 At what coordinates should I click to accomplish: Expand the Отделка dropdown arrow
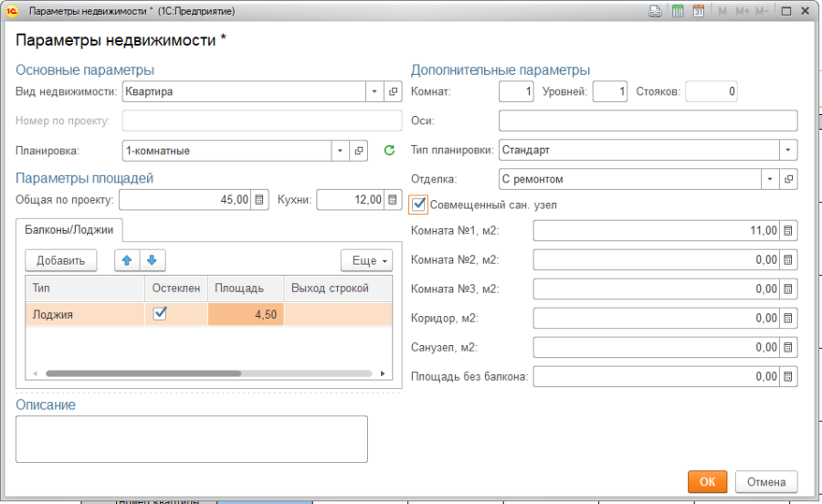770,179
